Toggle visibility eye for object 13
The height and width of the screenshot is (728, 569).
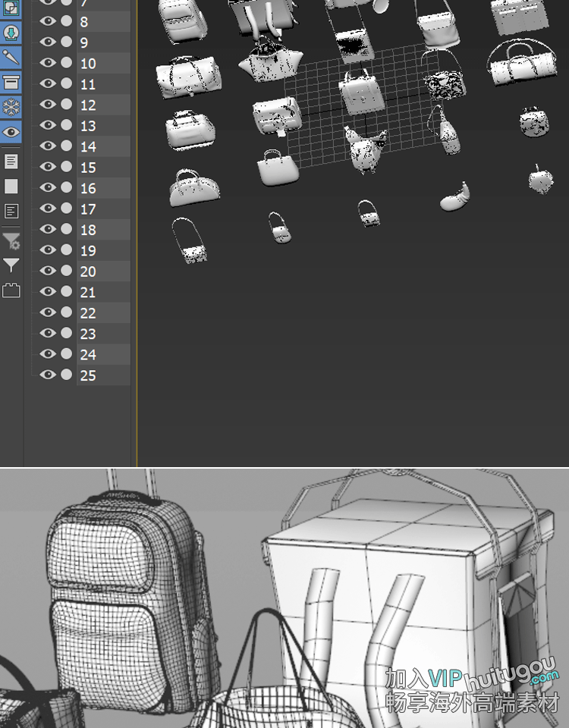point(47,125)
